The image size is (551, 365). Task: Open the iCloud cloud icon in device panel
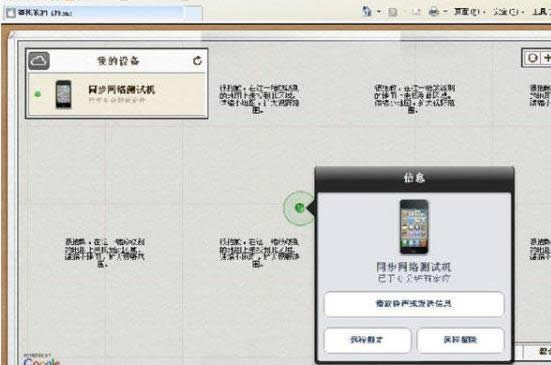point(39,61)
